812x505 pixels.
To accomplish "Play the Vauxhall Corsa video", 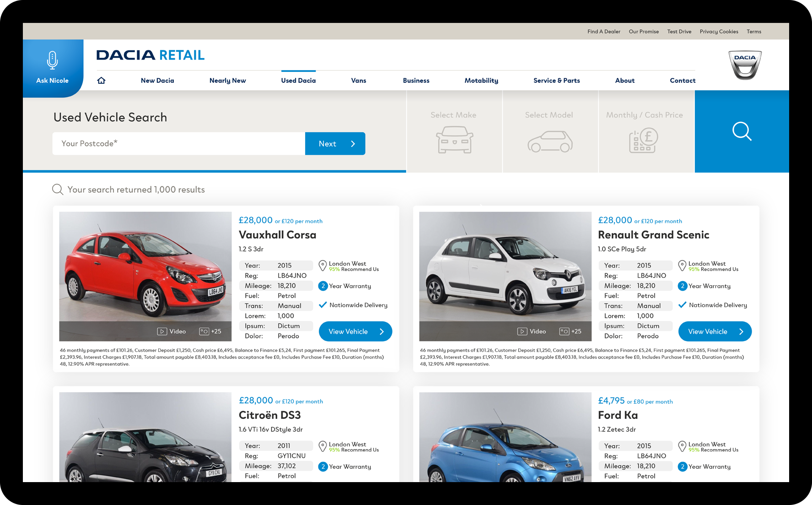I will 172,331.
